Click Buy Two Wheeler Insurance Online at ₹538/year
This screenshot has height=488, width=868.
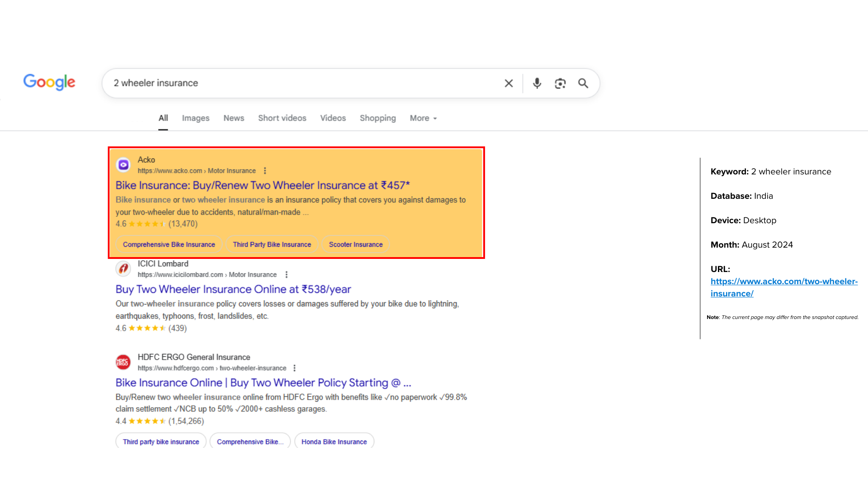coord(233,289)
